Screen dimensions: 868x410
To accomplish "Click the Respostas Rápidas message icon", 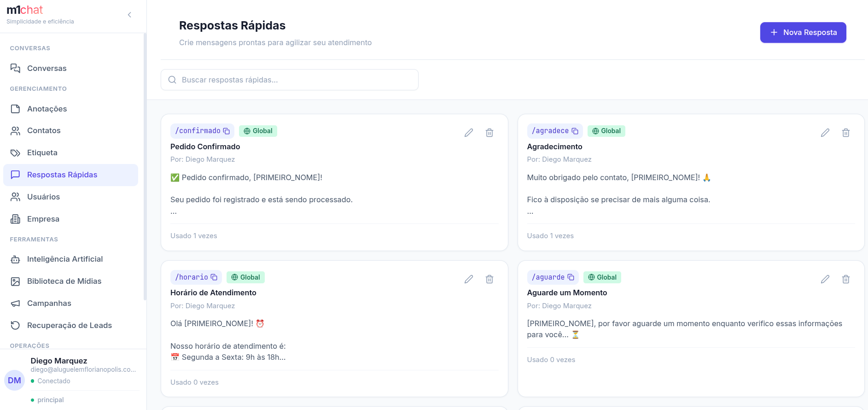I will coord(15,175).
